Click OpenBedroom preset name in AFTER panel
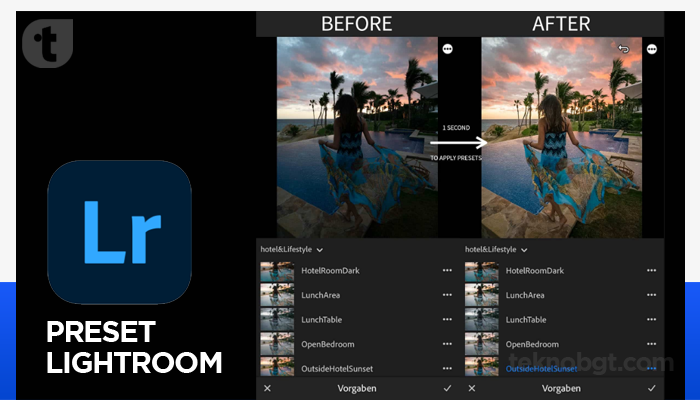The image size is (700, 400). click(x=532, y=344)
